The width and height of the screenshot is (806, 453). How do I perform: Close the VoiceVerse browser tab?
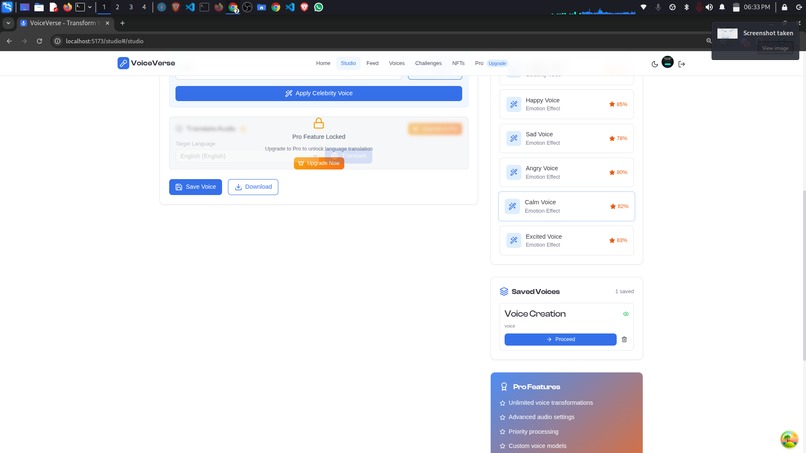(x=107, y=23)
